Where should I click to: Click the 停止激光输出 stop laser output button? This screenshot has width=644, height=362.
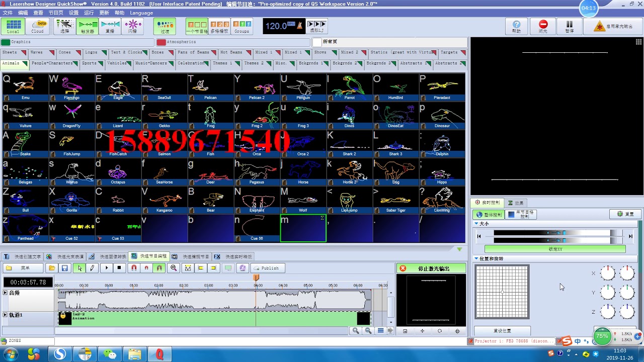pos(432,268)
